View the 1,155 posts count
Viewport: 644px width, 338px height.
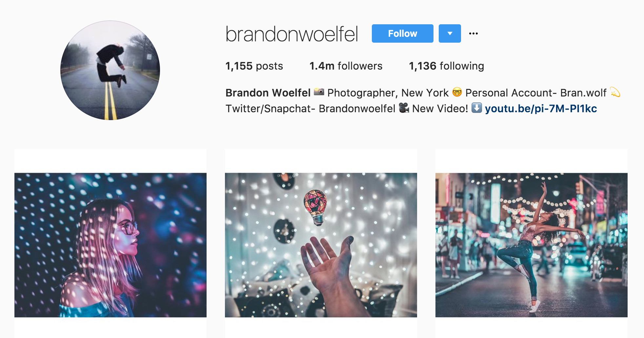click(x=254, y=66)
